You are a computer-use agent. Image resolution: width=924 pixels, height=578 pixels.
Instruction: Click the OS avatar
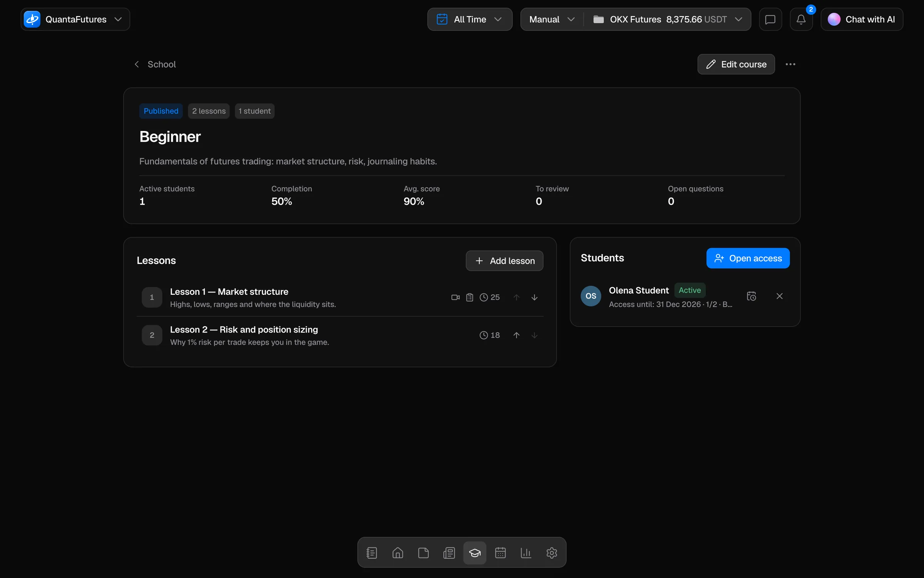tap(591, 296)
